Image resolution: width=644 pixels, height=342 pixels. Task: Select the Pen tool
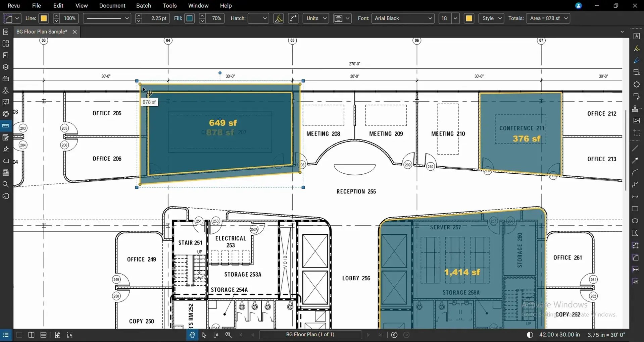(x=636, y=61)
